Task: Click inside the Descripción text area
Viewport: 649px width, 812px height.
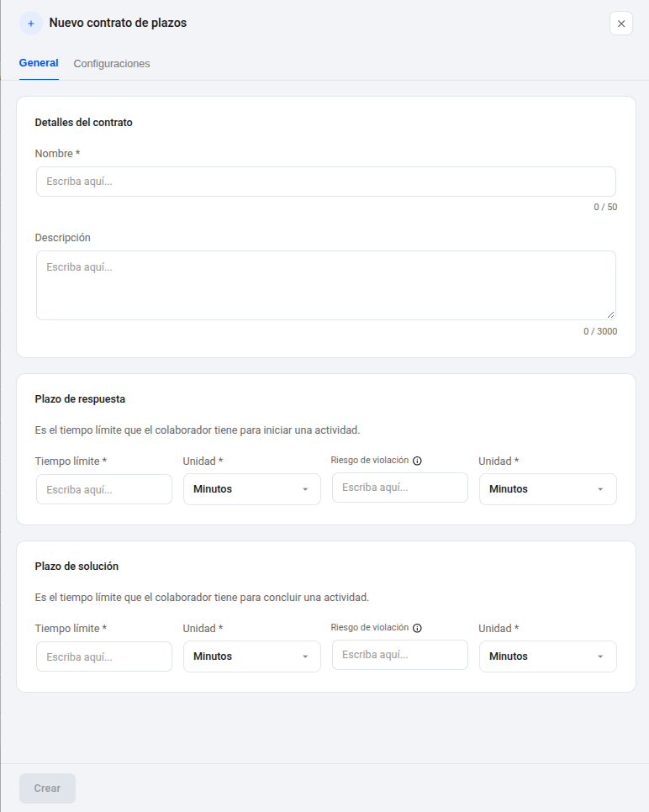Action: [x=326, y=285]
